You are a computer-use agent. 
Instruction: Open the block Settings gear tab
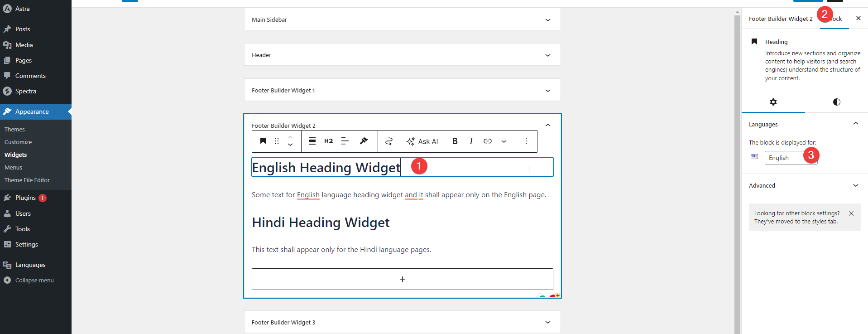tap(773, 102)
